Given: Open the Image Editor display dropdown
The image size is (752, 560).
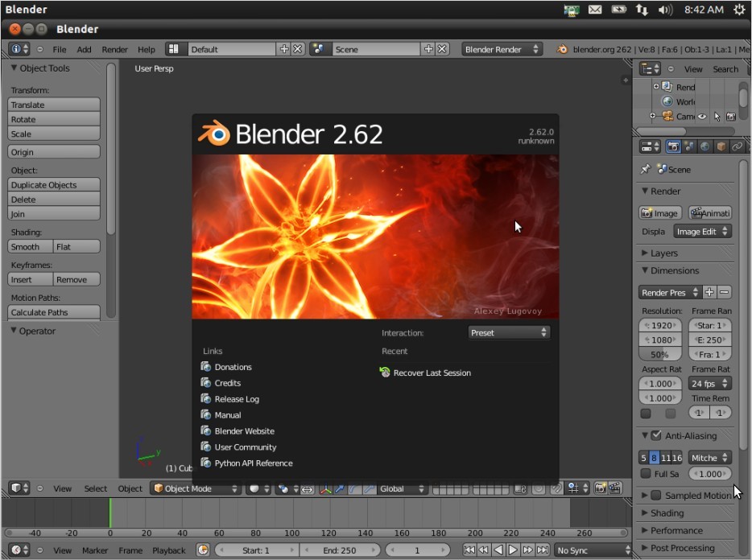Looking at the screenshot, I should [x=703, y=232].
